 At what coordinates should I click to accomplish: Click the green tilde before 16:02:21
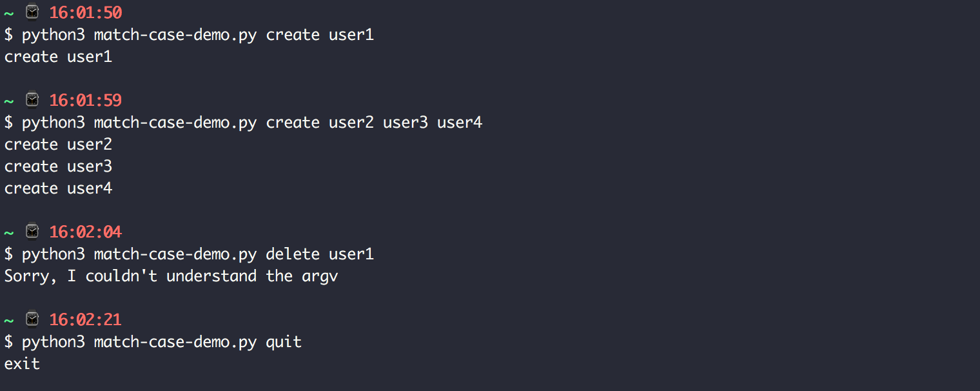9,319
